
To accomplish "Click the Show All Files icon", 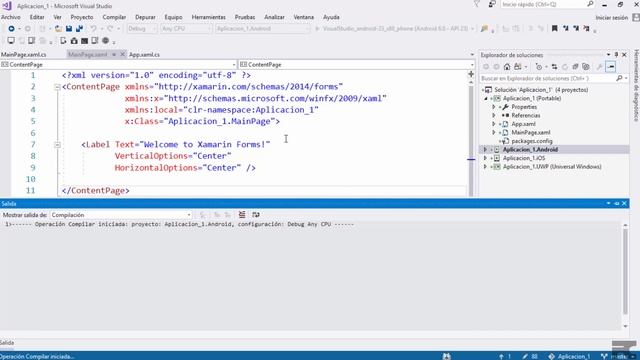I will pyautogui.click(x=586, y=67).
